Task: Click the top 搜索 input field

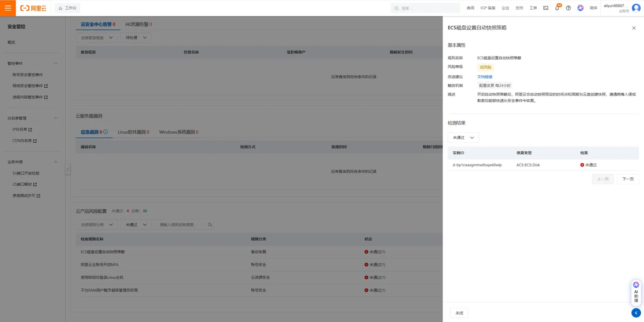Action: coord(425,8)
